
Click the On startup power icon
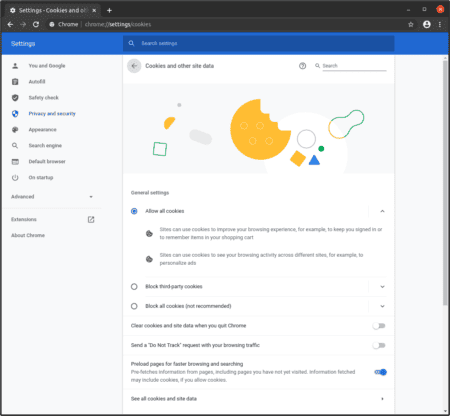pyautogui.click(x=15, y=178)
